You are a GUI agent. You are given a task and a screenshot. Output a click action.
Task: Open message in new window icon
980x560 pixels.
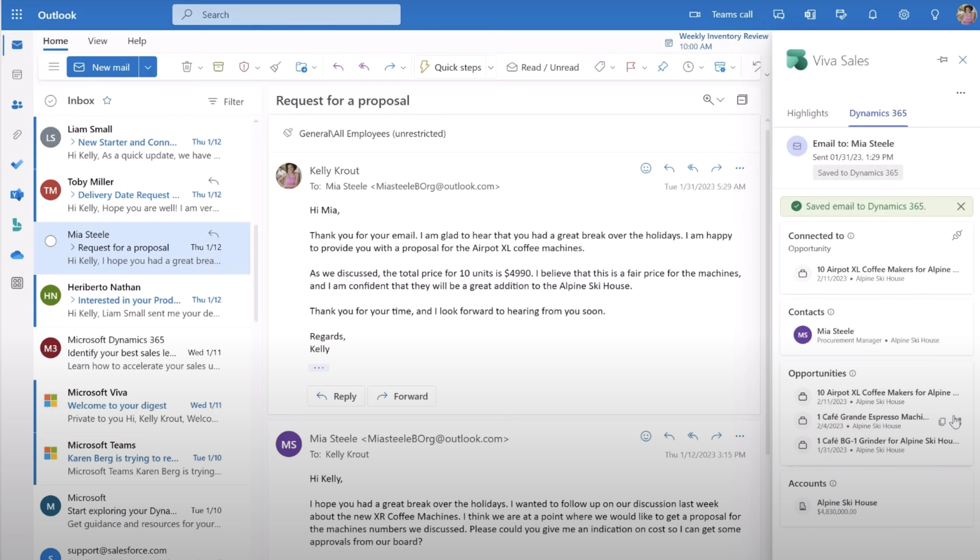[x=742, y=100]
